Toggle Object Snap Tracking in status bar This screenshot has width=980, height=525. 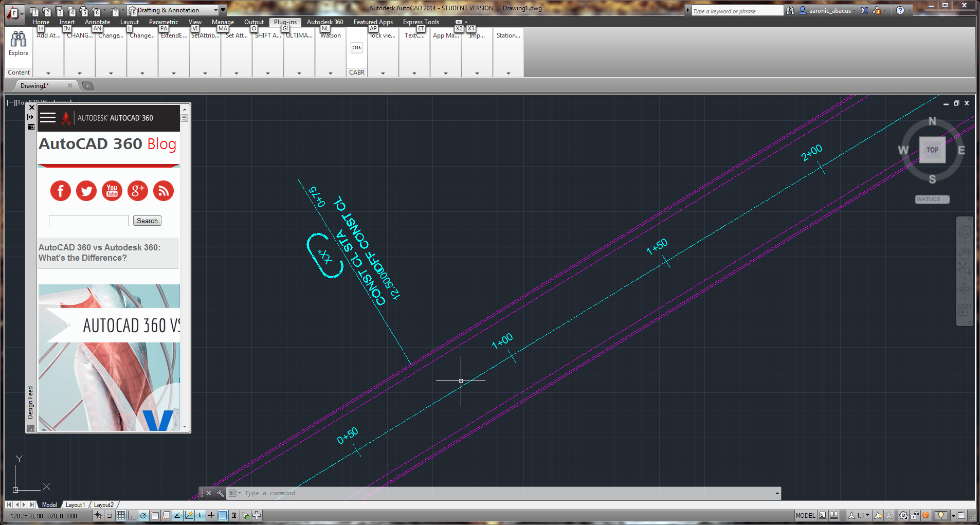click(x=177, y=516)
